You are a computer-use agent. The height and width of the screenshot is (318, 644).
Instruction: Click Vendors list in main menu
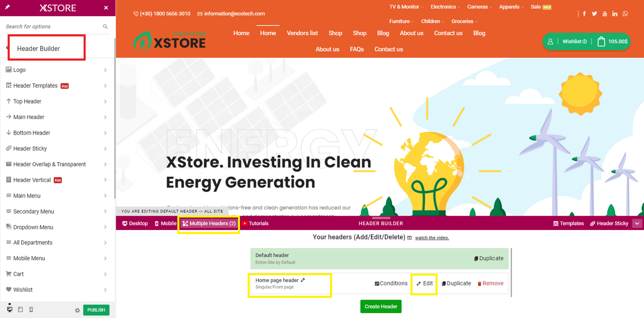click(302, 33)
